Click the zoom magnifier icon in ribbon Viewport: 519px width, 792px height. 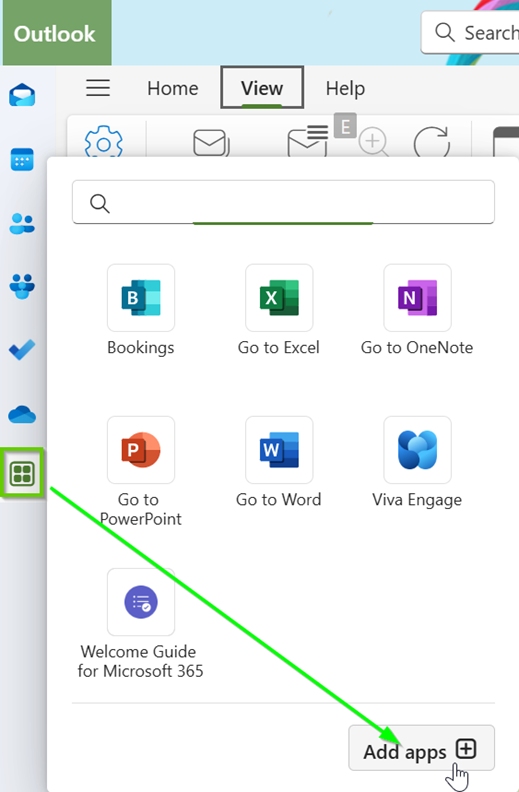point(374,142)
